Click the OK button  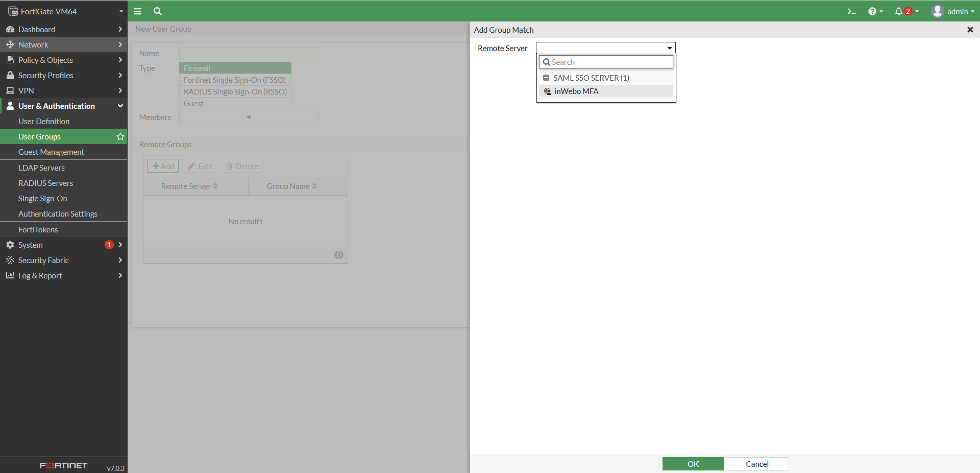pyautogui.click(x=693, y=464)
